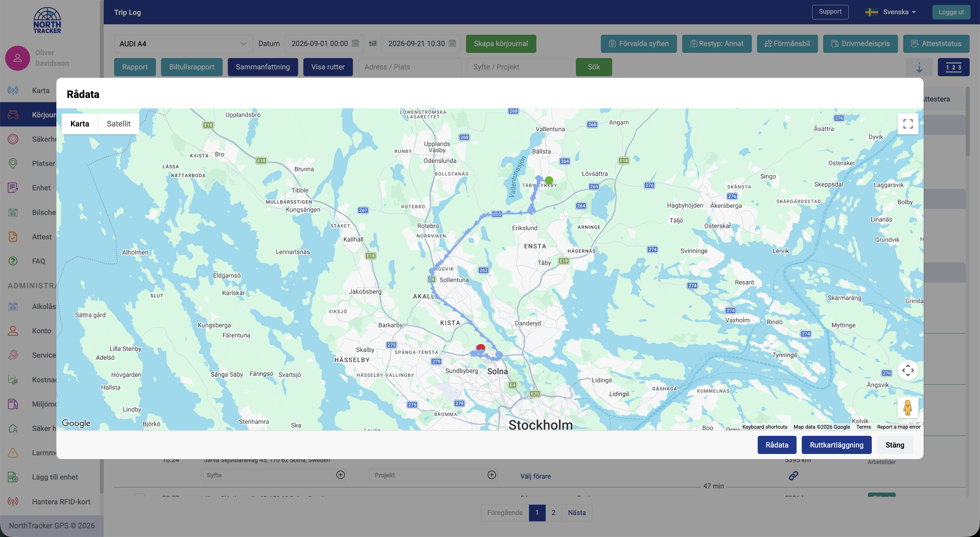Select the Street View pegman
Image resolution: width=980 pixels, height=537 pixels.
(x=908, y=408)
